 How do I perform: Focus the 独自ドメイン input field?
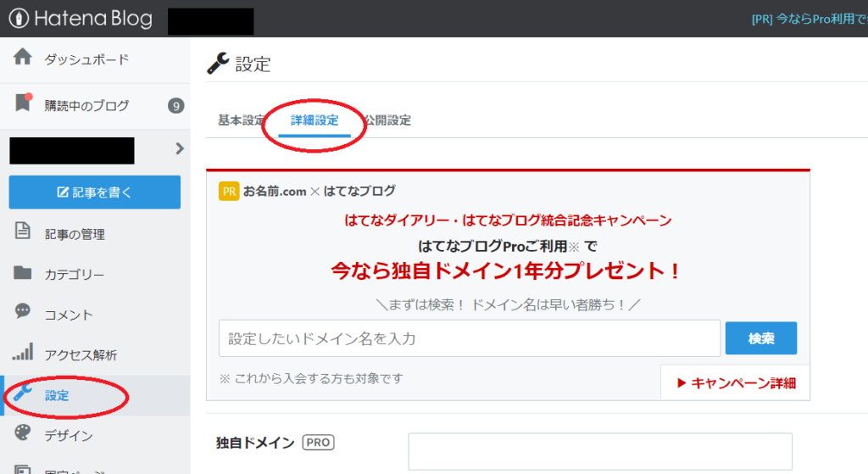pos(600,452)
